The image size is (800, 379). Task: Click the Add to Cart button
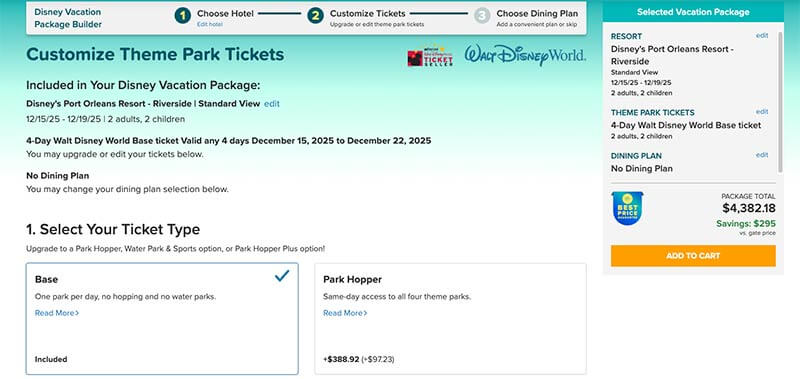(x=693, y=256)
